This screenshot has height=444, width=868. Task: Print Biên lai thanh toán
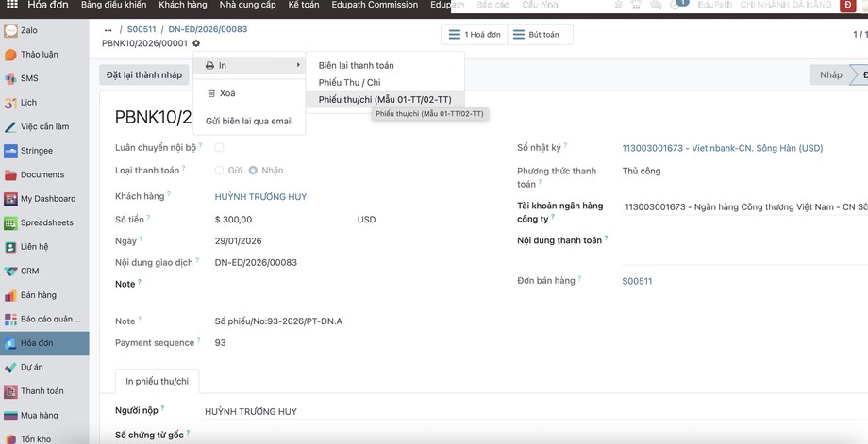click(x=385, y=65)
